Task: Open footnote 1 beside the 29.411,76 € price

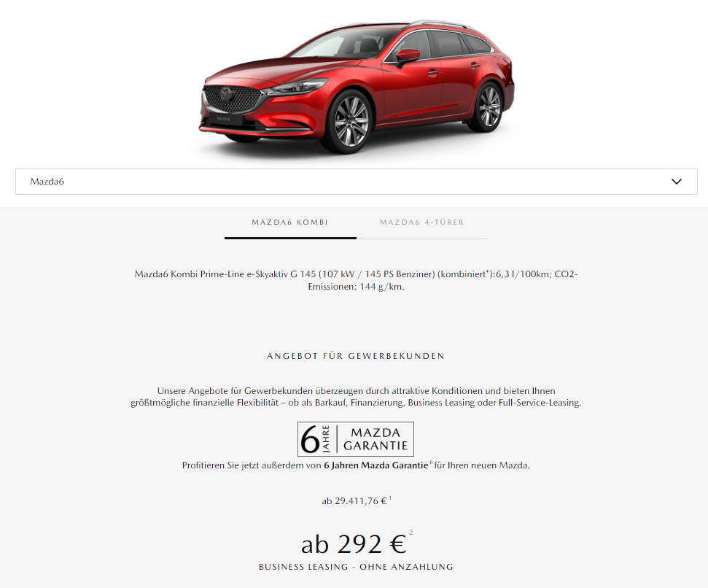Action: (390, 498)
